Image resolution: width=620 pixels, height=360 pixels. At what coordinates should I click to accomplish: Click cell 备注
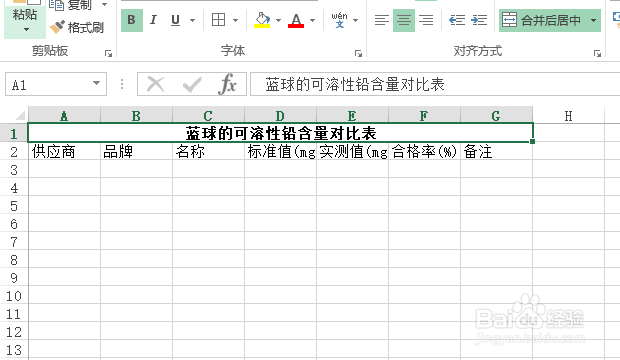(x=496, y=152)
